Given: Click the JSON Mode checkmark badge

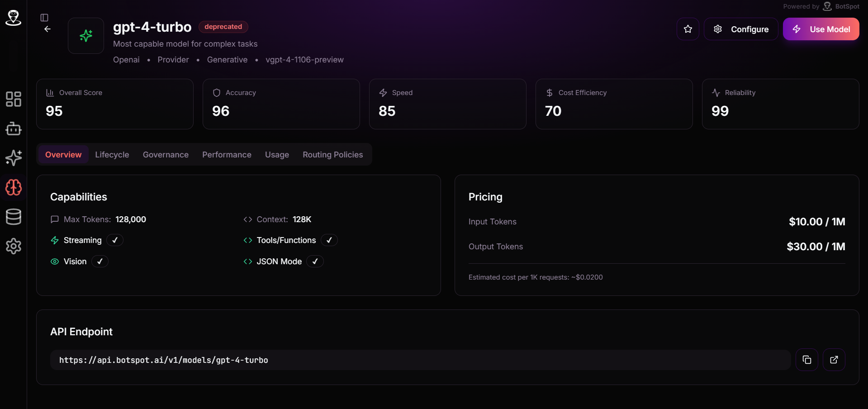Looking at the screenshot, I should (x=315, y=262).
